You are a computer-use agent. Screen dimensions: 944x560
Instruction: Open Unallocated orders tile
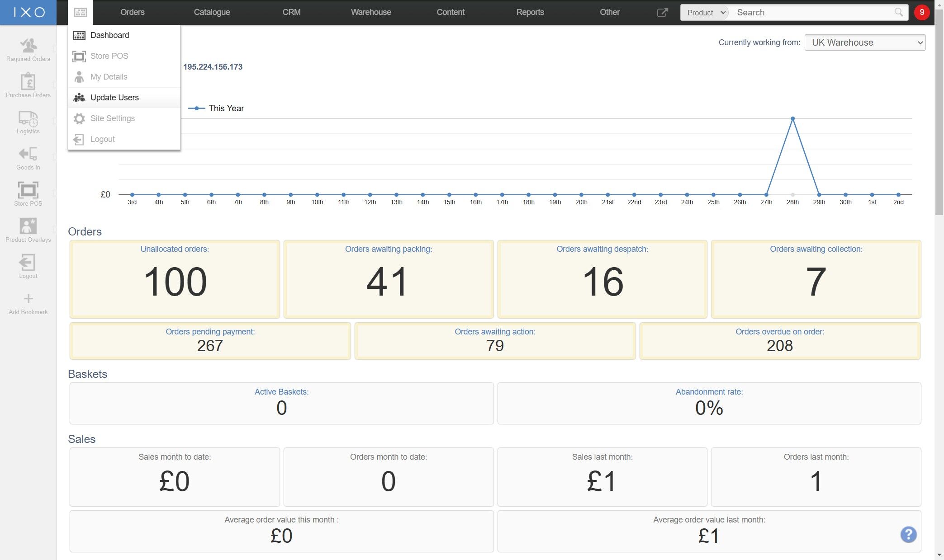pyautogui.click(x=175, y=279)
